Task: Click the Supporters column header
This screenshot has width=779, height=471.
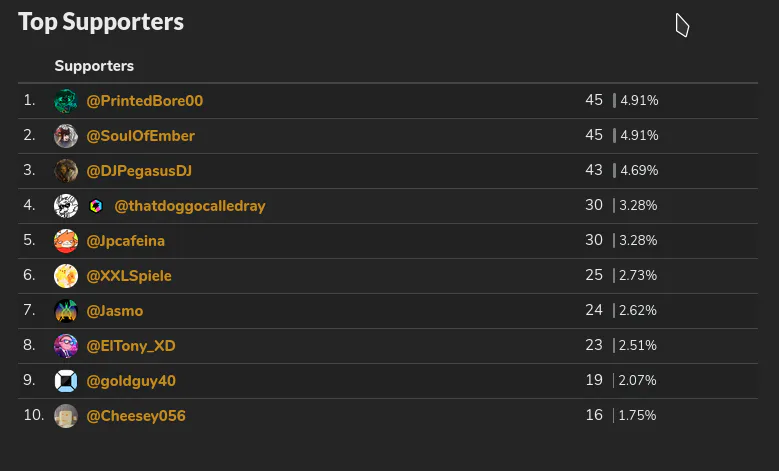Action: click(x=94, y=66)
